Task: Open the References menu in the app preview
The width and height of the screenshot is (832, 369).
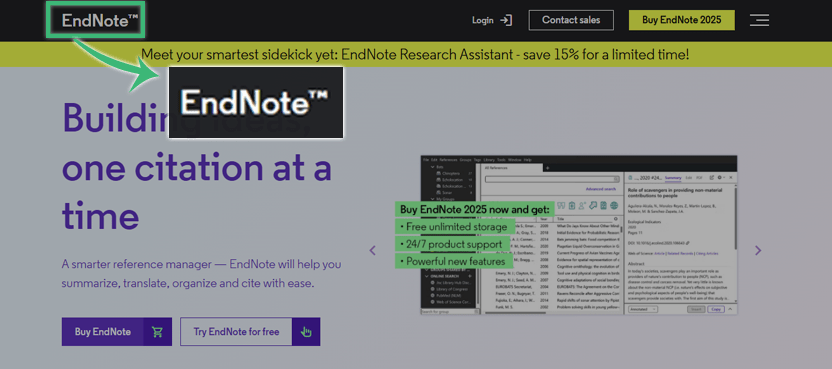Action: (448, 160)
